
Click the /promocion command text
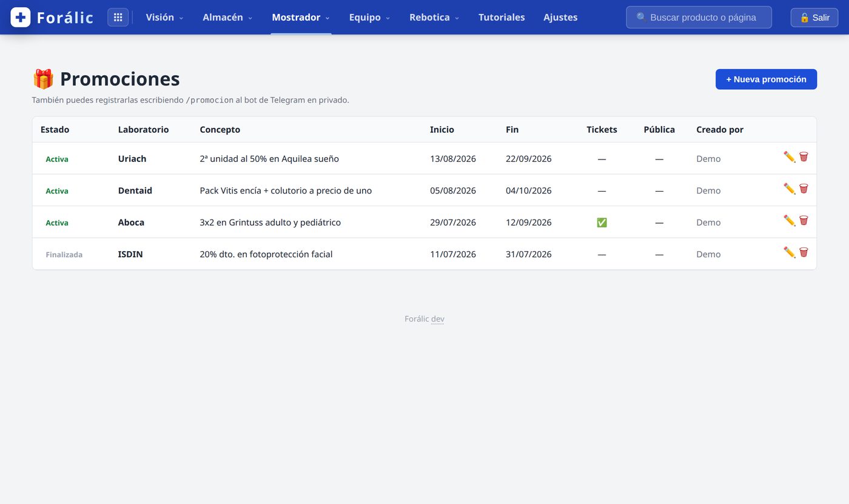click(x=209, y=100)
